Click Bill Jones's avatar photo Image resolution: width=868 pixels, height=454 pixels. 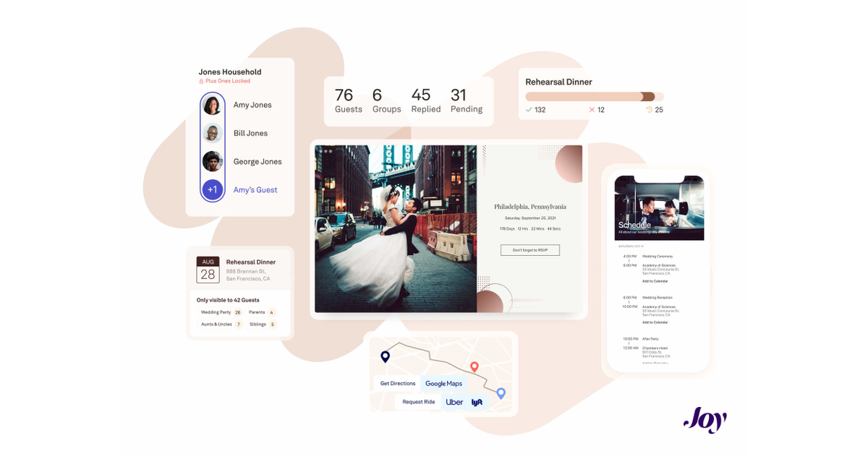pyautogui.click(x=213, y=133)
